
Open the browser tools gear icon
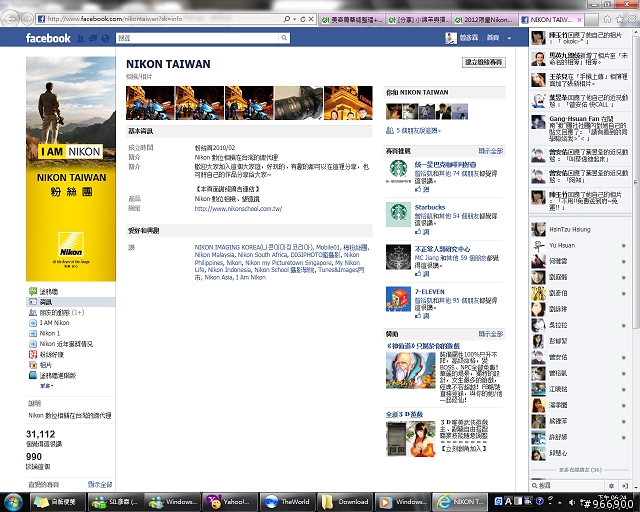[x=632, y=19]
